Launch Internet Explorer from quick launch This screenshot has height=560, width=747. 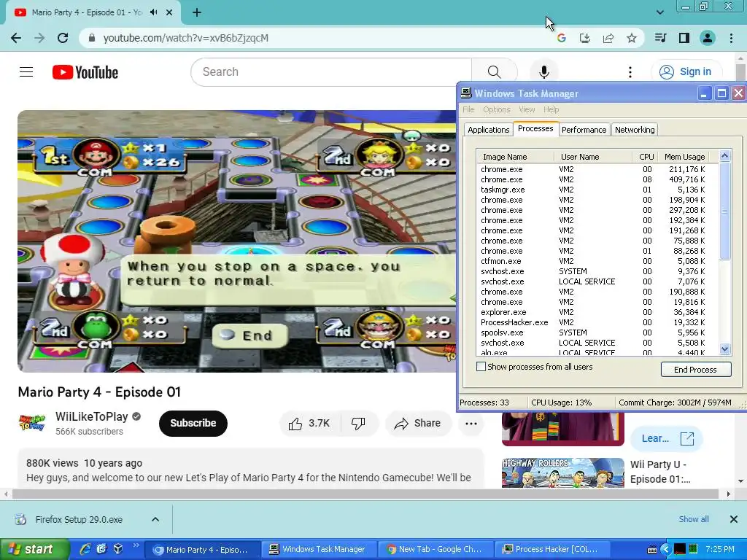85,549
